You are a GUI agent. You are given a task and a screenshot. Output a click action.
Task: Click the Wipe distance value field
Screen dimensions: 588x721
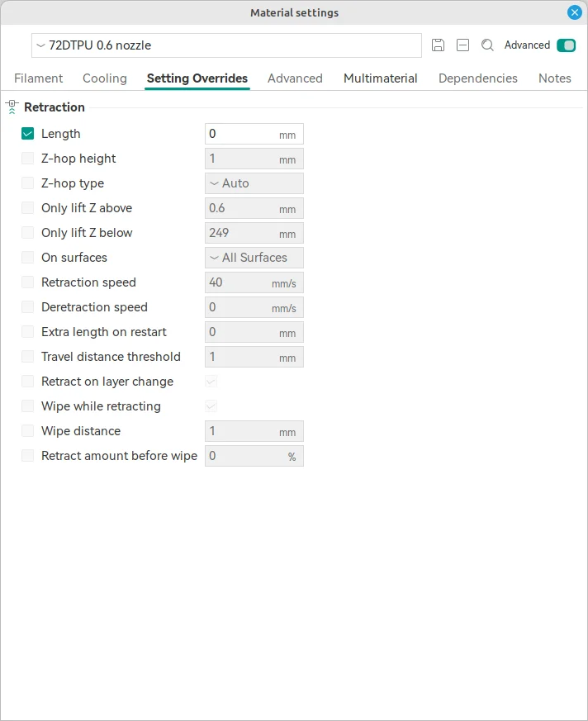pos(254,432)
